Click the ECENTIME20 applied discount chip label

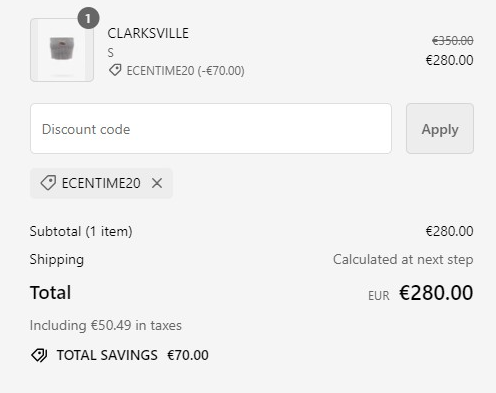pyautogui.click(x=101, y=183)
